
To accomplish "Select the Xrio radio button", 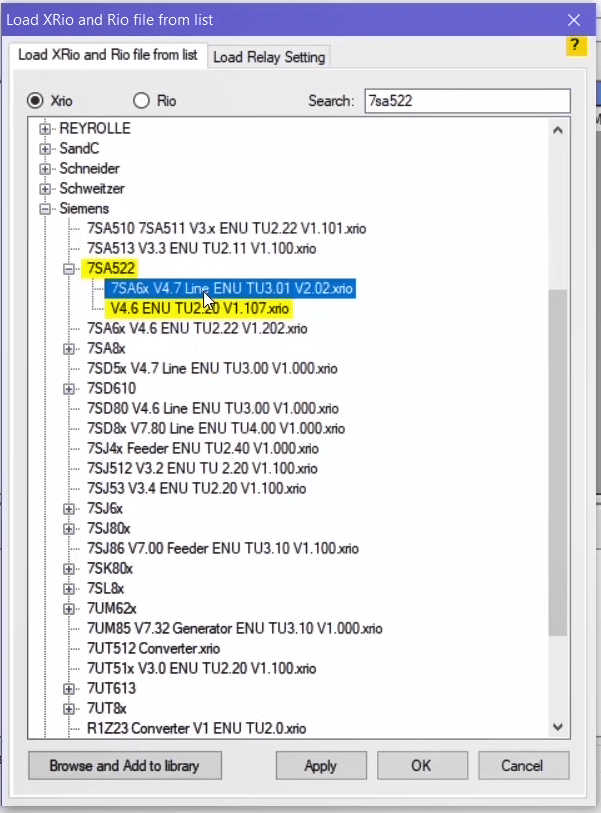I will coord(36,100).
